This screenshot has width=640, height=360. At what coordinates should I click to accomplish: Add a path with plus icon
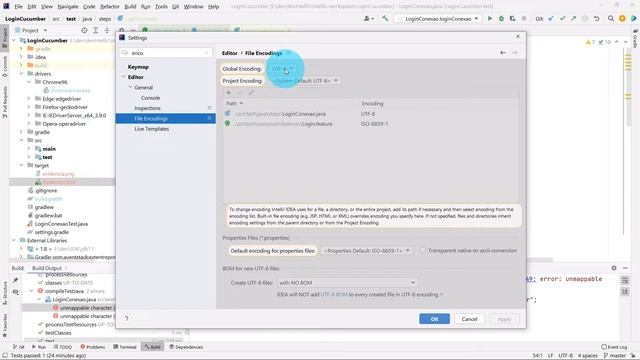(x=229, y=93)
